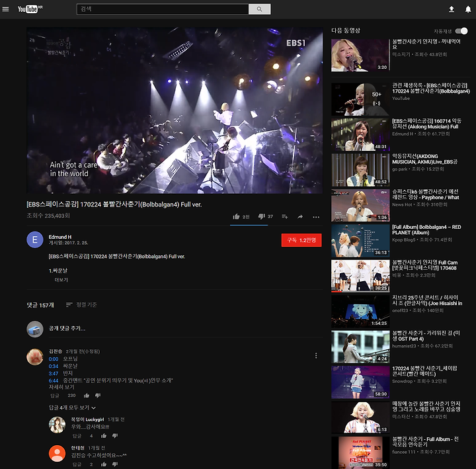Viewport: 476px width, 469px height.
Task: Dislike 복덩어 Luckygirl's reply
Action: coord(115,436)
